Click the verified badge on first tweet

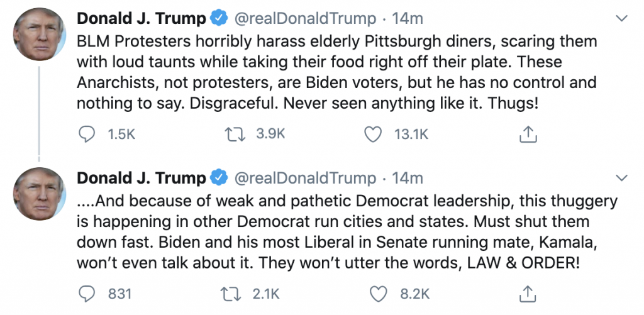219,19
